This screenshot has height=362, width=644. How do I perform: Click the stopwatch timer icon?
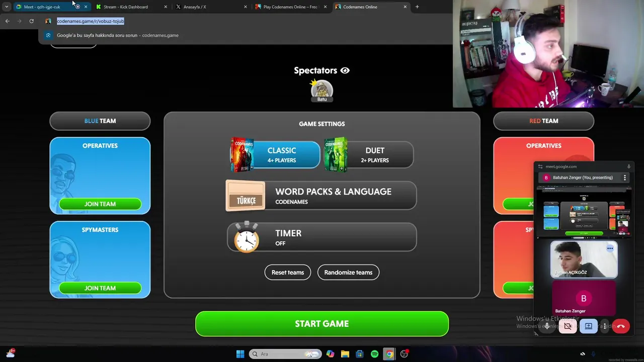click(246, 237)
